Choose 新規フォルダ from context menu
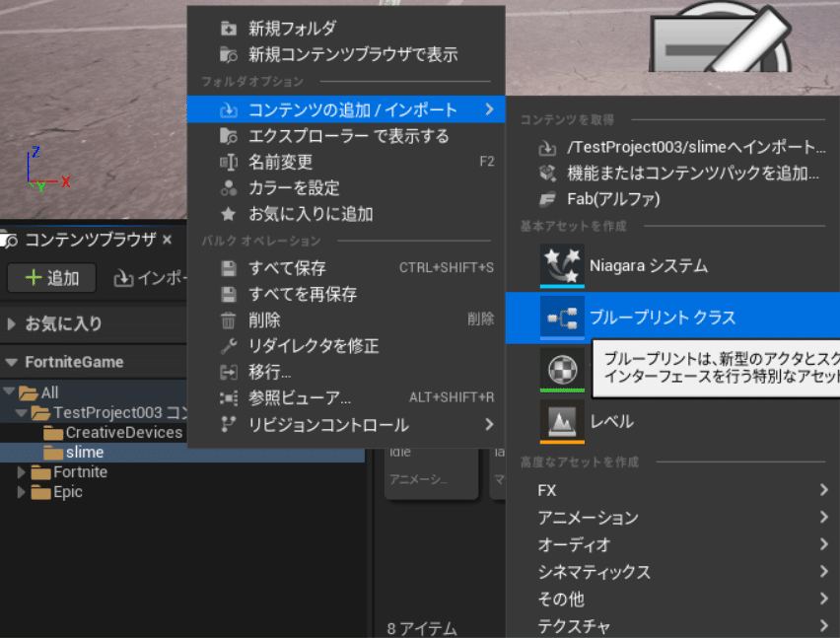840x638 pixels. [x=346, y=29]
